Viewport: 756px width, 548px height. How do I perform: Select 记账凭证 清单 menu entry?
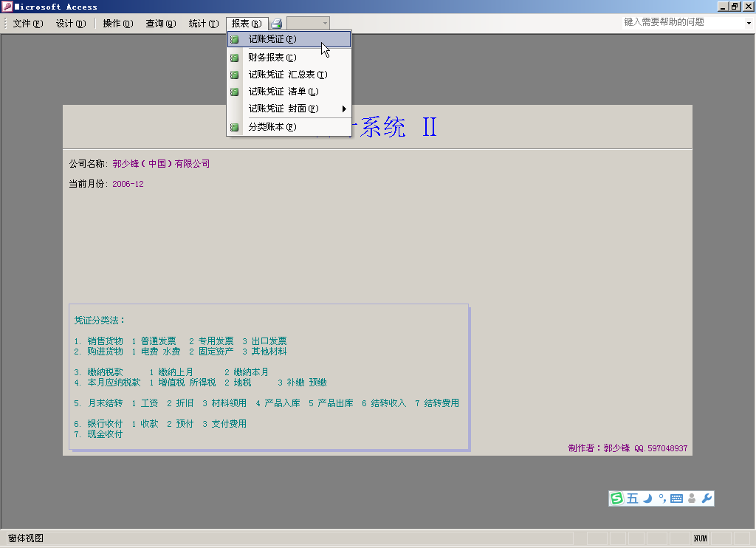coord(283,92)
